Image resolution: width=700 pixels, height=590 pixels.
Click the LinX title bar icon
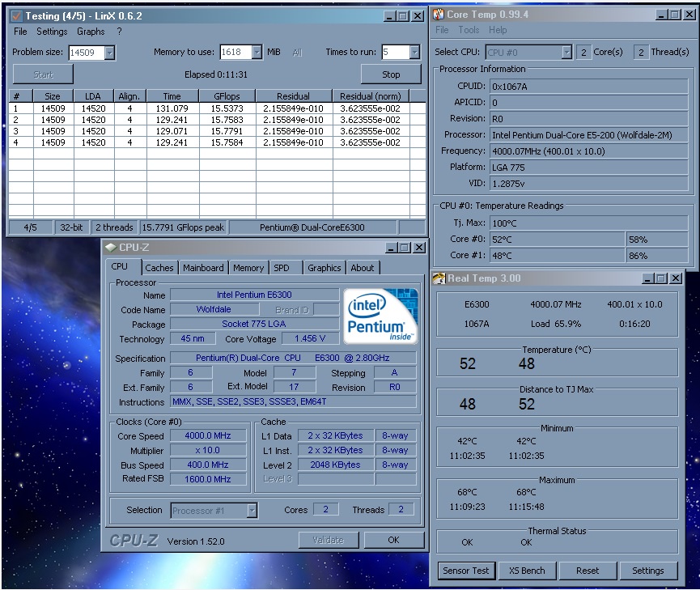coord(16,15)
